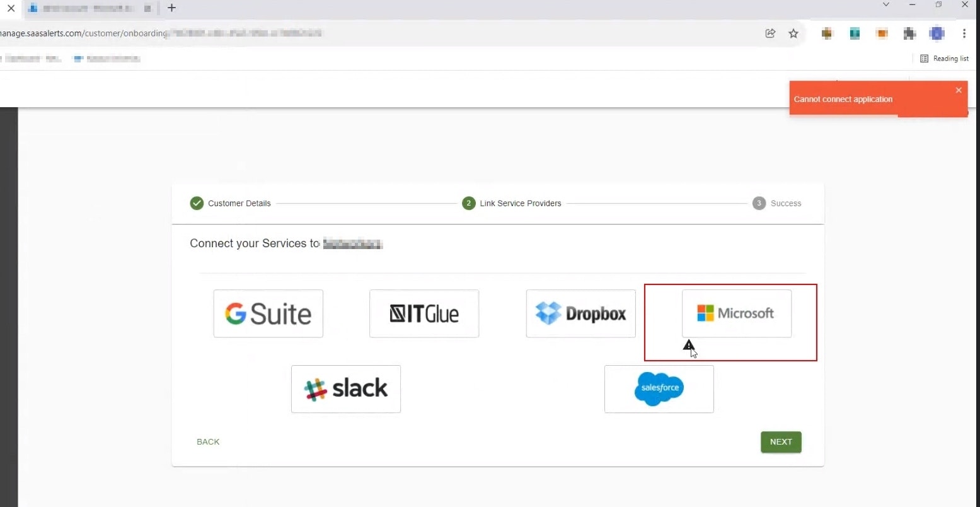Connect the Microsoft service
980x507 pixels.
tap(737, 313)
